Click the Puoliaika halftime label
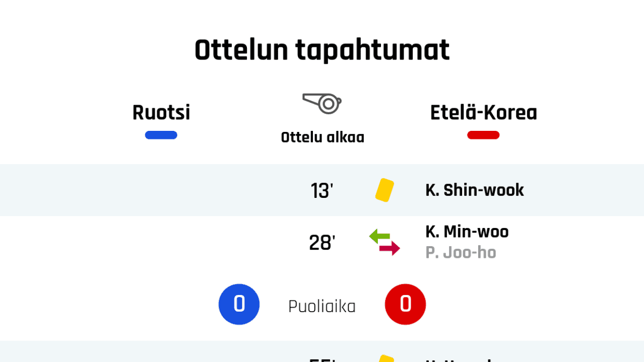Image resolution: width=644 pixels, height=362 pixels. [x=322, y=306]
